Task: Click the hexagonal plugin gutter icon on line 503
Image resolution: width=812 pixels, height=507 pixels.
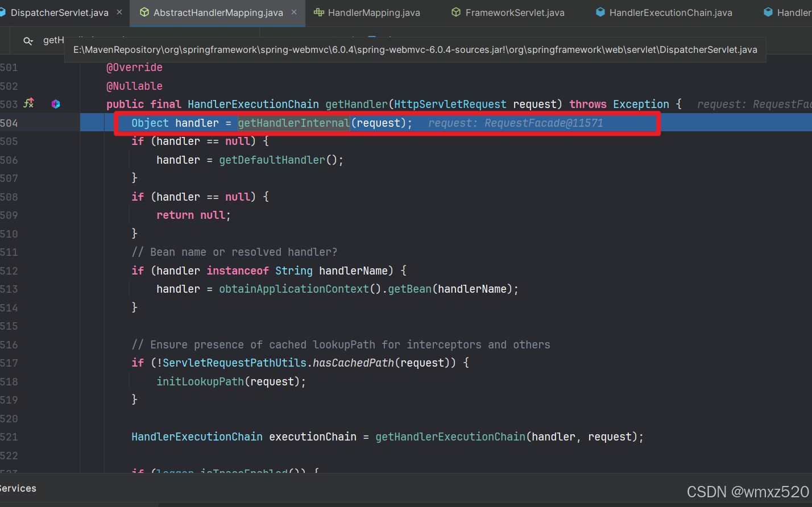Action: [56, 104]
